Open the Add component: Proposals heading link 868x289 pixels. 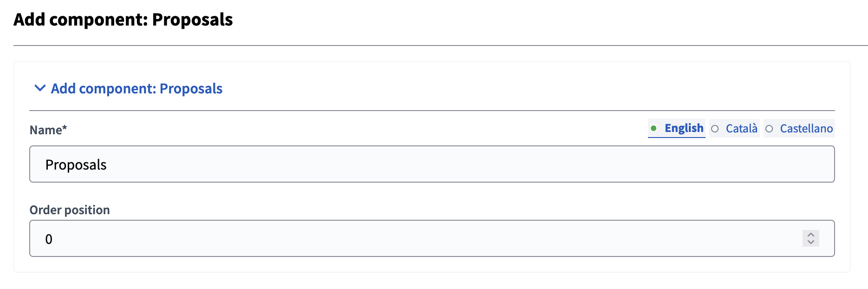tap(137, 88)
